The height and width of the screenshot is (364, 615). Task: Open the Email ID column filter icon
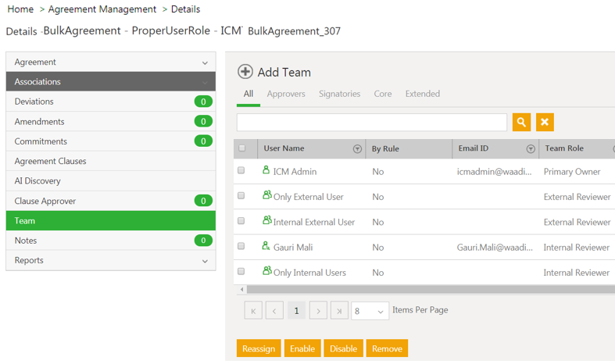pos(531,148)
